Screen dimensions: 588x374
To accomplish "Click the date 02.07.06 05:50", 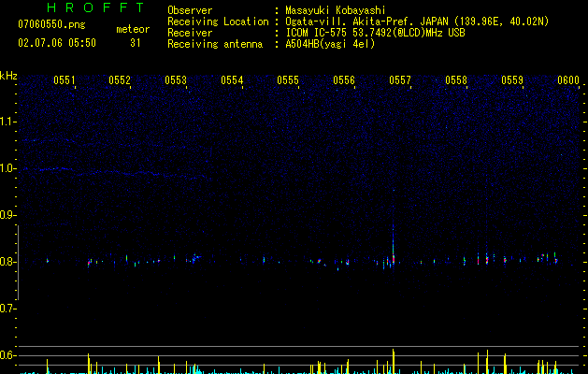I will pyautogui.click(x=57, y=43).
